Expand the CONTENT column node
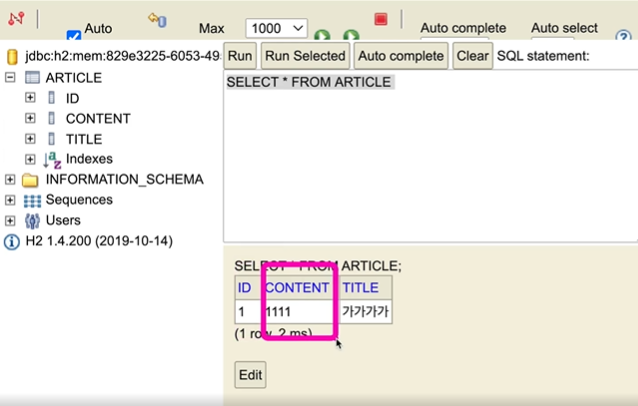 coord(30,118)
